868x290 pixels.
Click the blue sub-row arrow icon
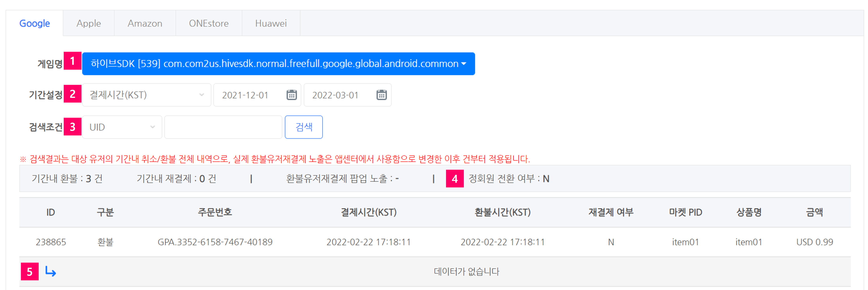[x=51, y=271]
